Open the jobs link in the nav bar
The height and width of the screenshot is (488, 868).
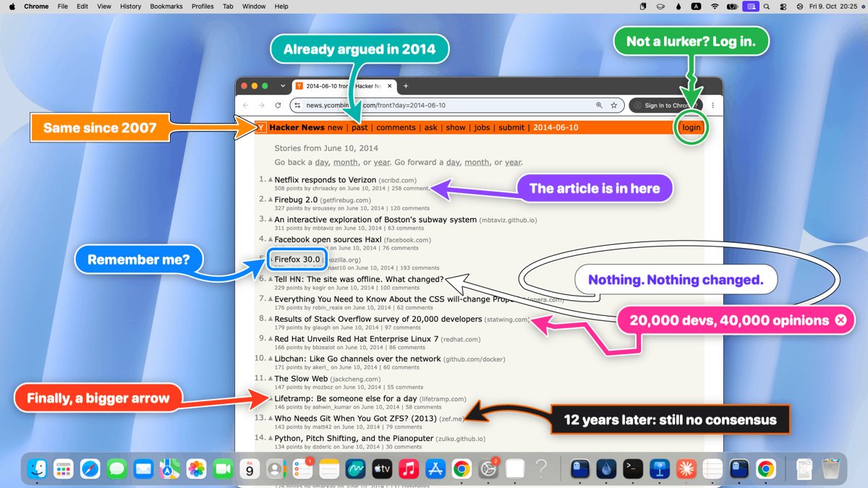click(482, 128)
